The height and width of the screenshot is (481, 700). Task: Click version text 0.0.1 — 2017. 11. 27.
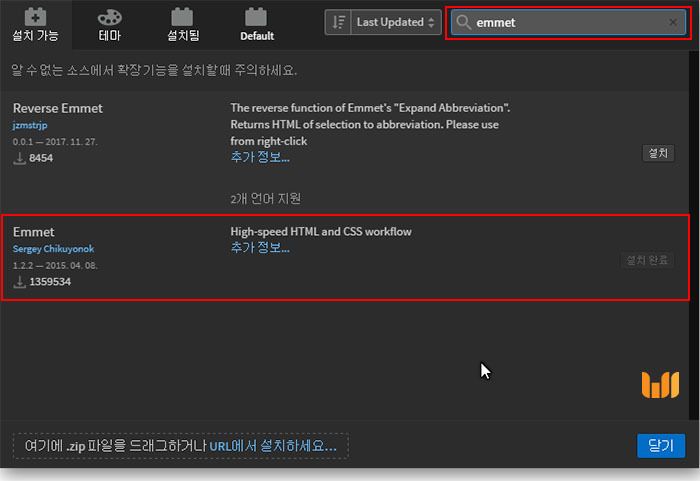55,142
